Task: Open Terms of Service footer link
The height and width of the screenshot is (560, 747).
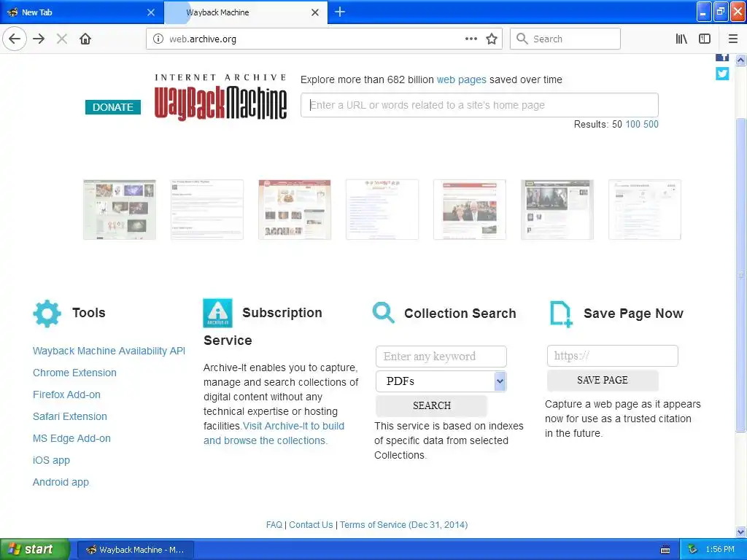Action: 403,525
